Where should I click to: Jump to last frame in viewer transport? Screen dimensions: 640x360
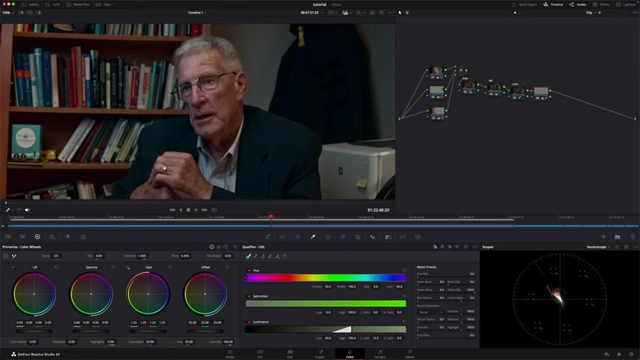[204, 210]
